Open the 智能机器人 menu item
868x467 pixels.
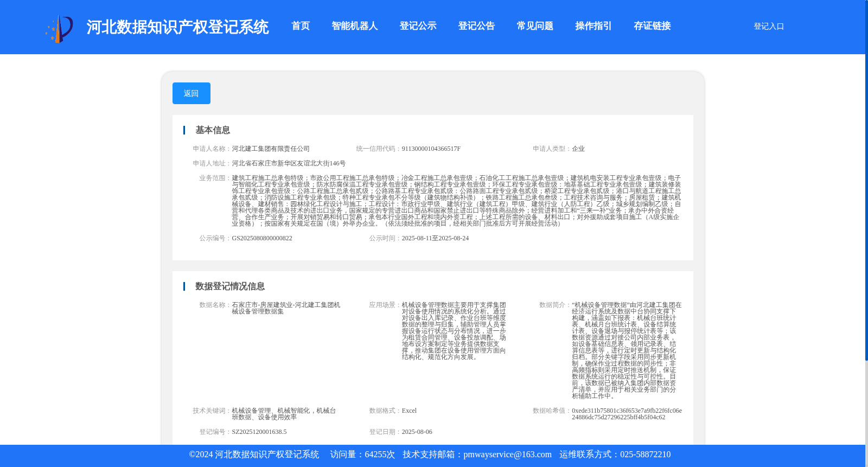355,26
